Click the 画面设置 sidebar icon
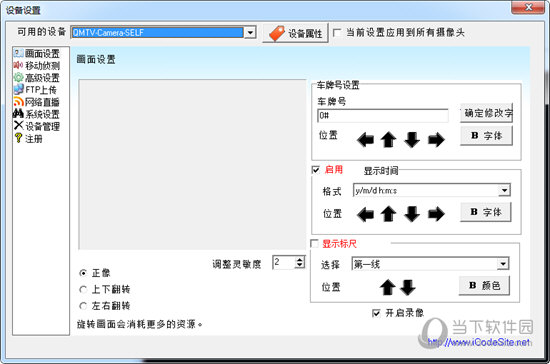Image resolution: width=550 pixels, height=364 pixels. pyautogui.click(x=18, y=53)
